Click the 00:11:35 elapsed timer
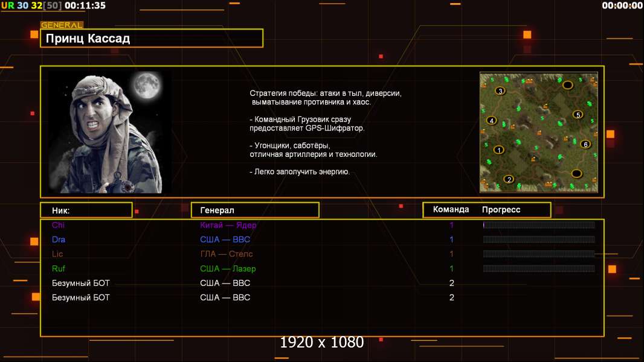 tap(85, 6)
